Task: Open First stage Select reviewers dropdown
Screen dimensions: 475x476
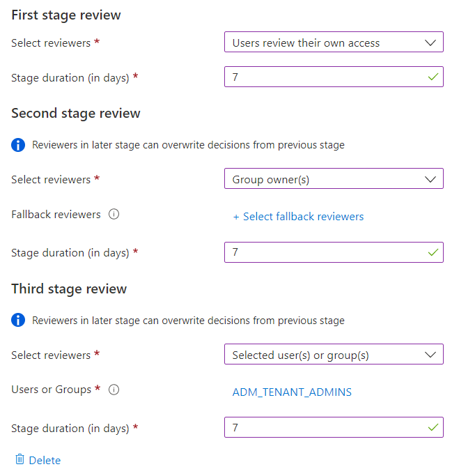Action: point(333,43)
